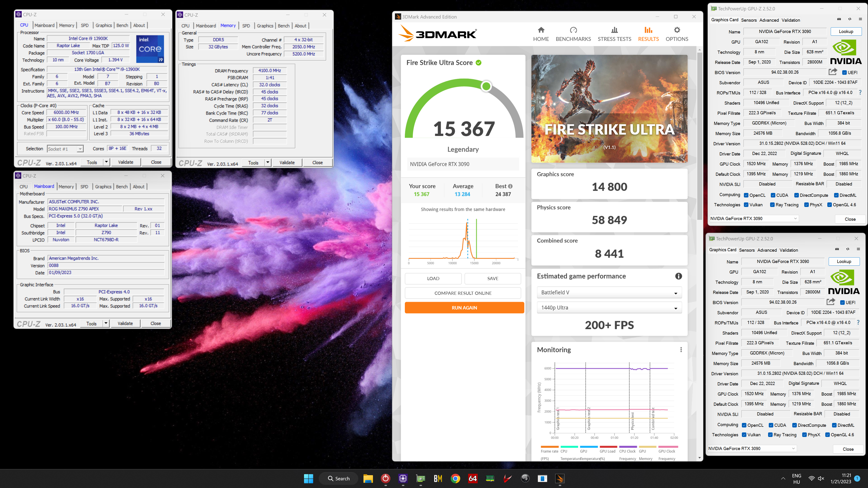868x488 pixels.
Task: Launch Google Chrome from the taskbar
Action: point(455,478)
